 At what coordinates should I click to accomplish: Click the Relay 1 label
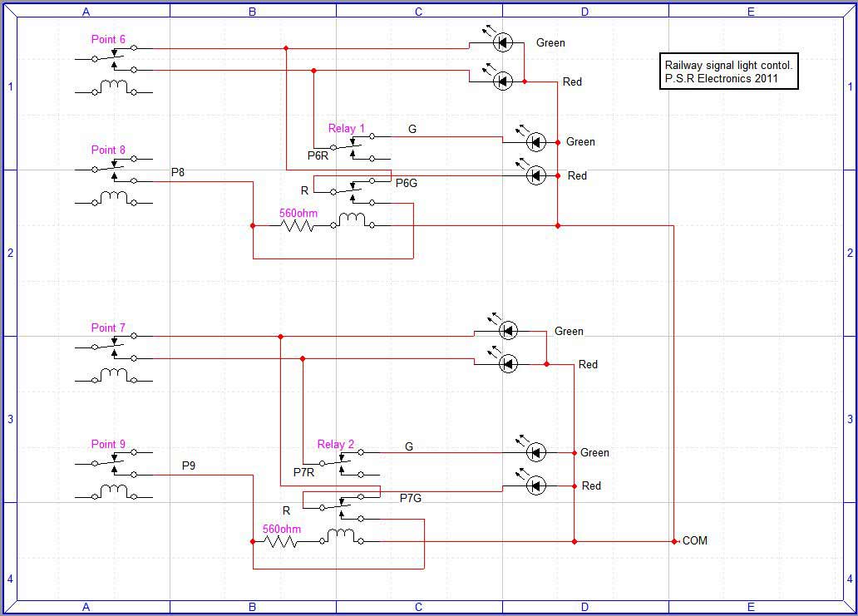tap(346, 128)
